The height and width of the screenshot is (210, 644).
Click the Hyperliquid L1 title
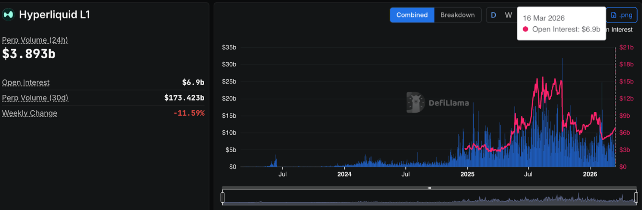click(x=54, y=15)
